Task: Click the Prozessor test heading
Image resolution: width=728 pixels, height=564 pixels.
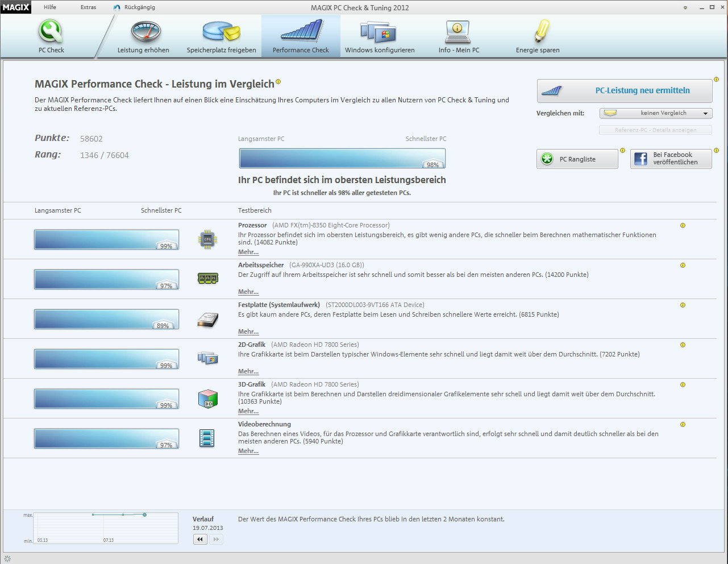Action: click(252, 225)
